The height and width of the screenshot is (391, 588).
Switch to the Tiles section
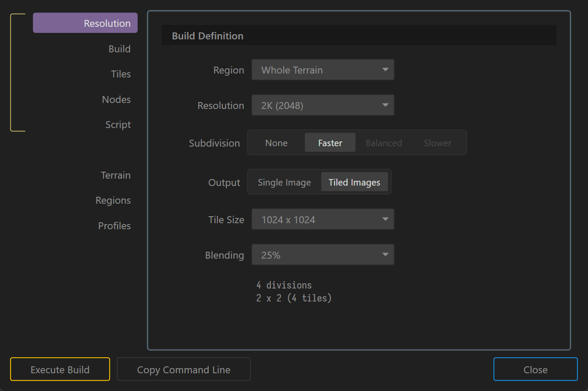point(120,74)
